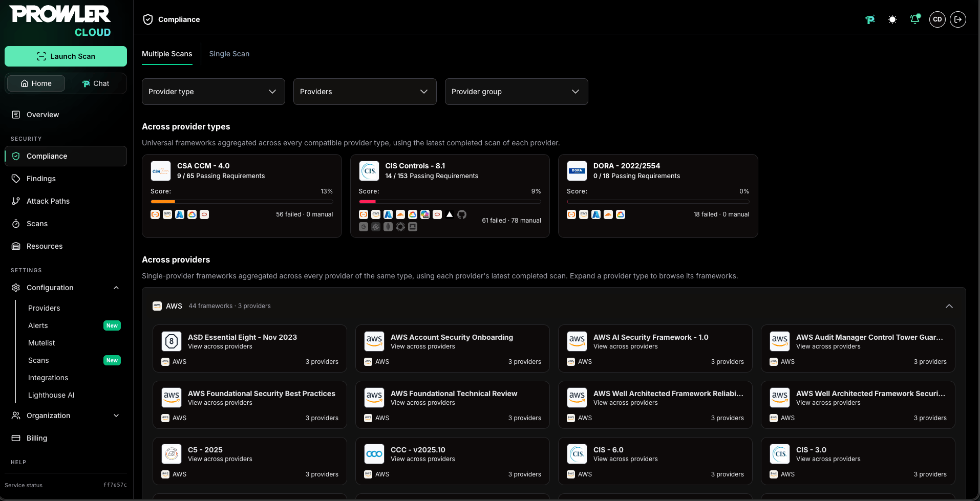Image resolution: width=980 pixels, height=501 pixels.
Task: Click ASD Essential Eight logo
Action: click(x=172, y=341)
